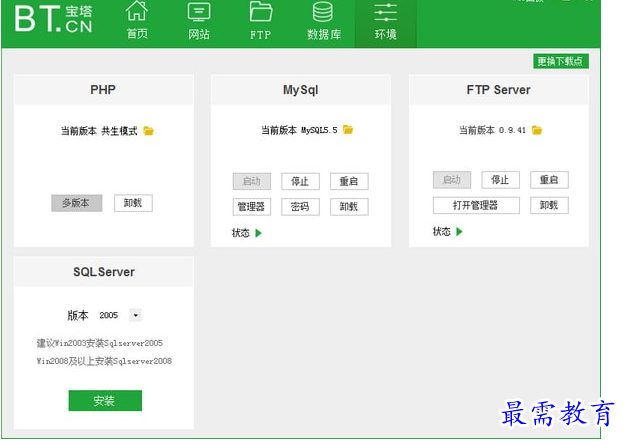Restart MySql with the 重启 button
623x445 pixels.
[x=349, y=182]
